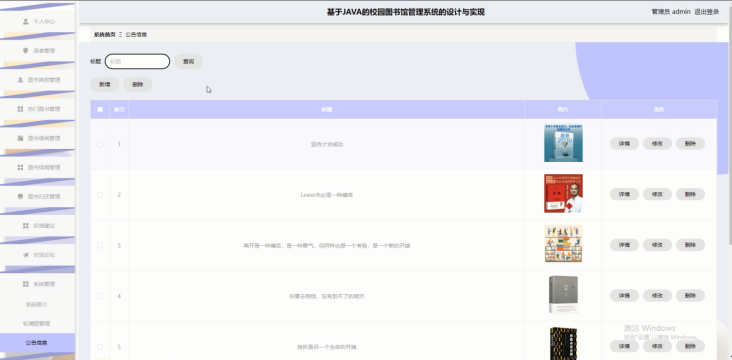Click the 图片 column header
This screenshot has height=360, width=732.
click(563, 110)
